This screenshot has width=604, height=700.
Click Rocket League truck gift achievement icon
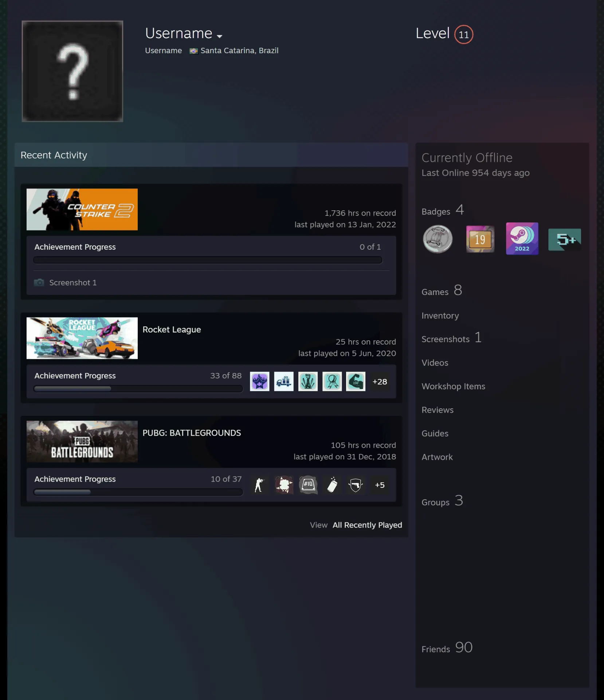pyautogui.click(x=284, y=381)
